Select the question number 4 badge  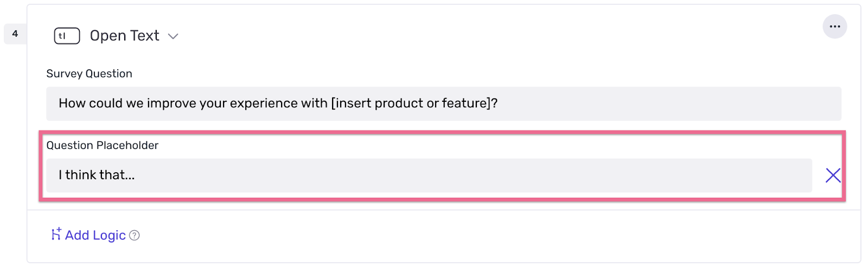point(15,34)
